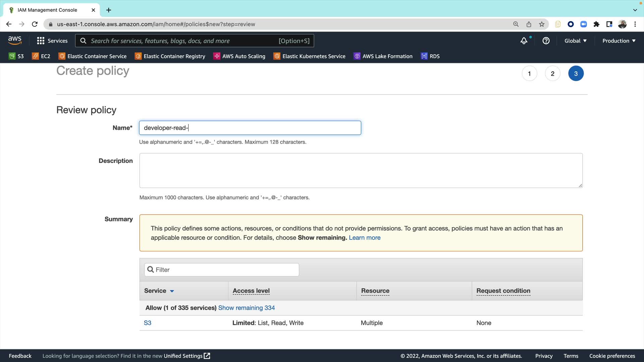644x362 pixels.
Task: Go to policy wizard step 2
Action: pos(552,74)
